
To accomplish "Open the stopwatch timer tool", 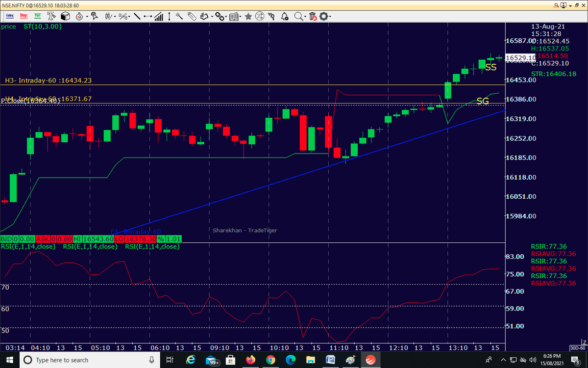I will click(x=79, y=16).
